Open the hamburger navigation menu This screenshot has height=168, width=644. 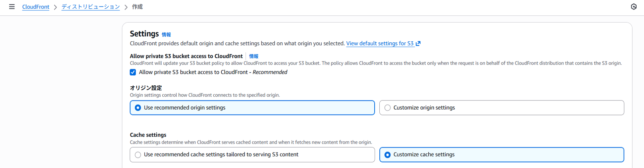[12, 7]
